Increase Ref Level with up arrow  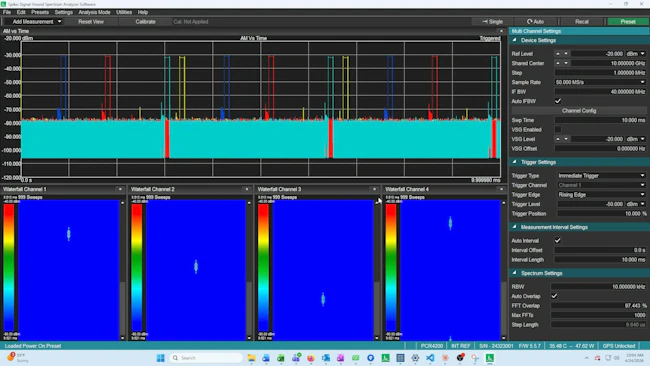[558, 54]
